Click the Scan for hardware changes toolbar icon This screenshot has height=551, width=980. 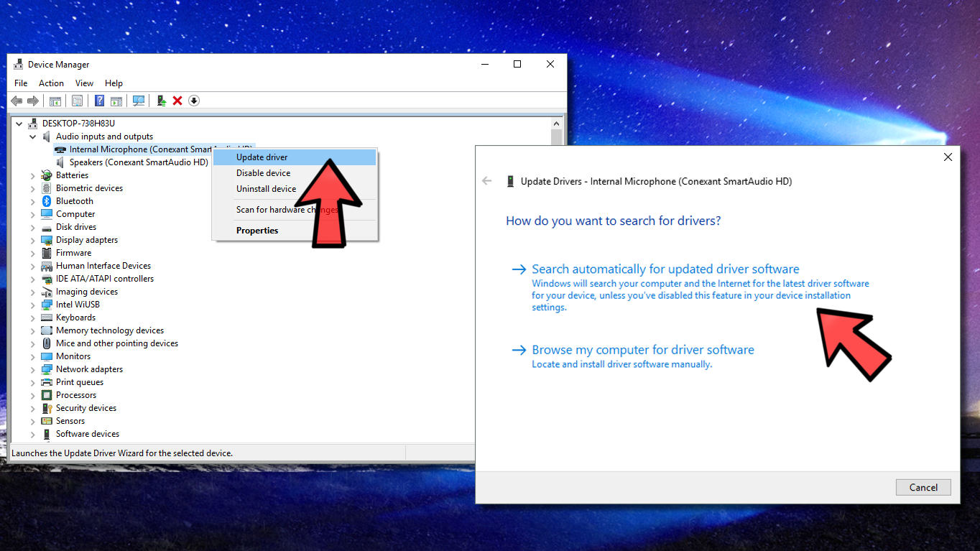(x=139, y=101)
